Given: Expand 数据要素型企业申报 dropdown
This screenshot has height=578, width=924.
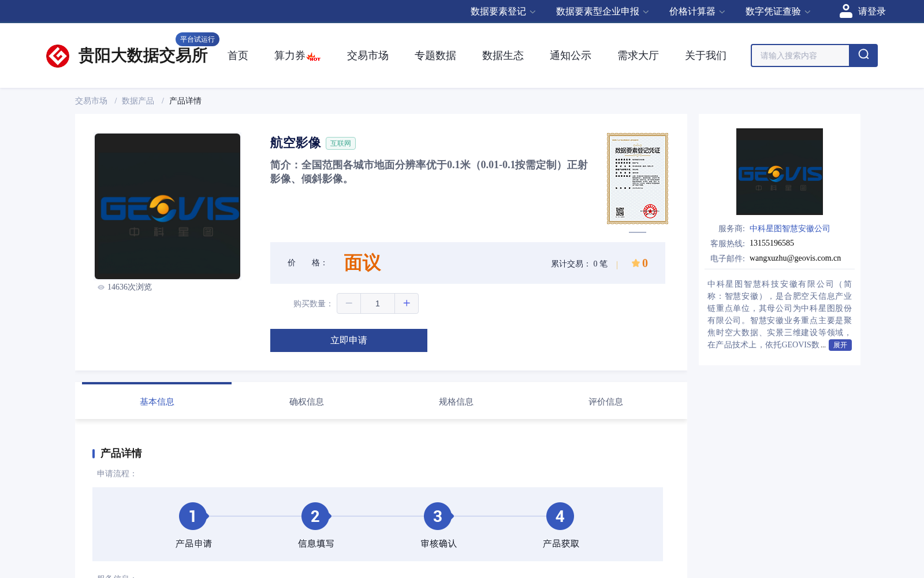Looking at the screenshot, I should click(x=602, y=12).
